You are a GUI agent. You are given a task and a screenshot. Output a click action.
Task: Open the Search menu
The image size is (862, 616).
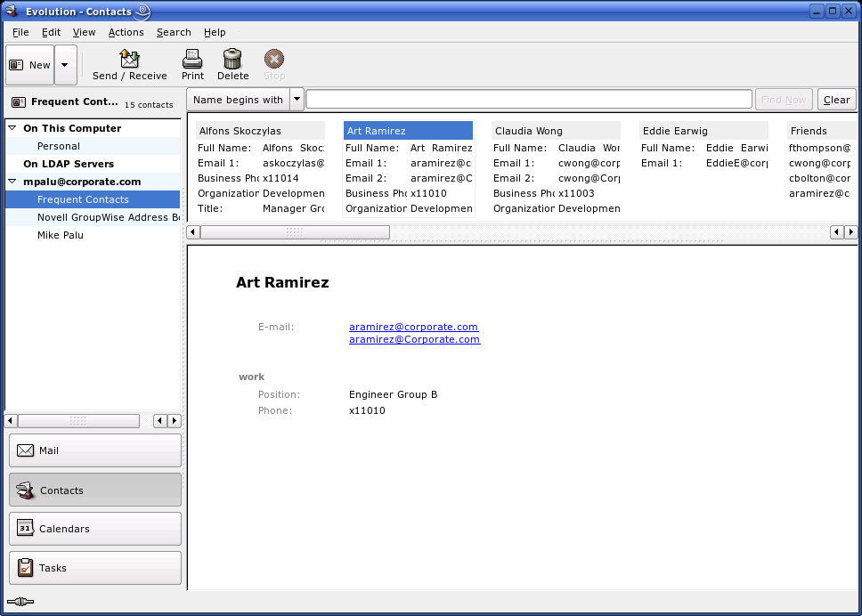(173, 31)
